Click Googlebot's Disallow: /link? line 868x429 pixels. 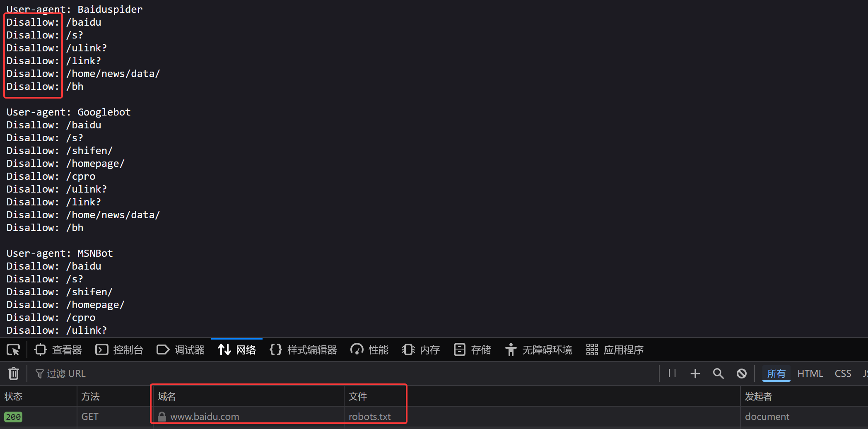click(54, 202)
